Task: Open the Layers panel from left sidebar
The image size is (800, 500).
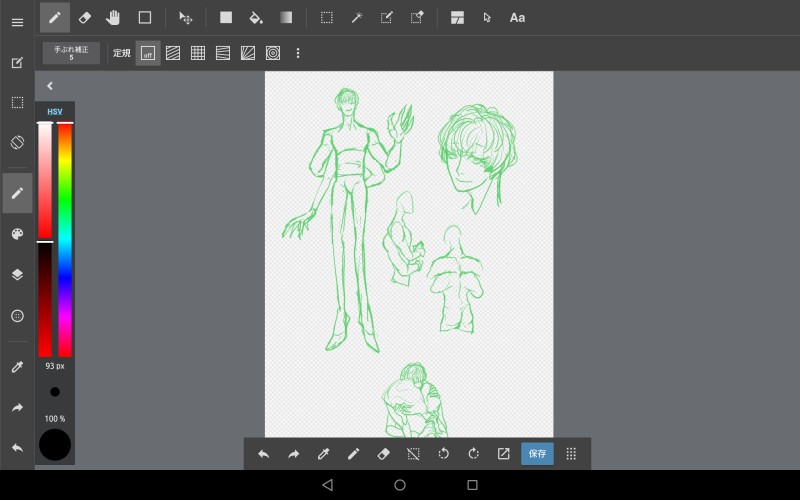Action: point(17,274)
